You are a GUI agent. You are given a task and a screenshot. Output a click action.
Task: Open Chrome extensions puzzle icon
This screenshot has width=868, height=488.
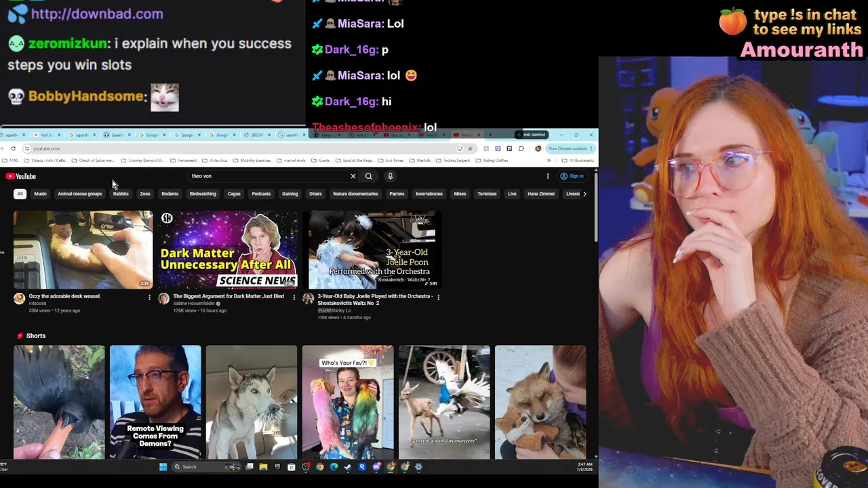521,148
